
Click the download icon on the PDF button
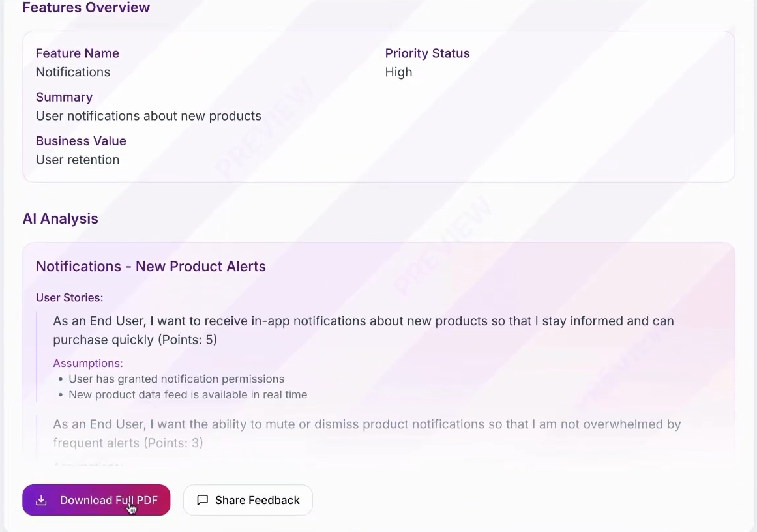click(42, 500)
